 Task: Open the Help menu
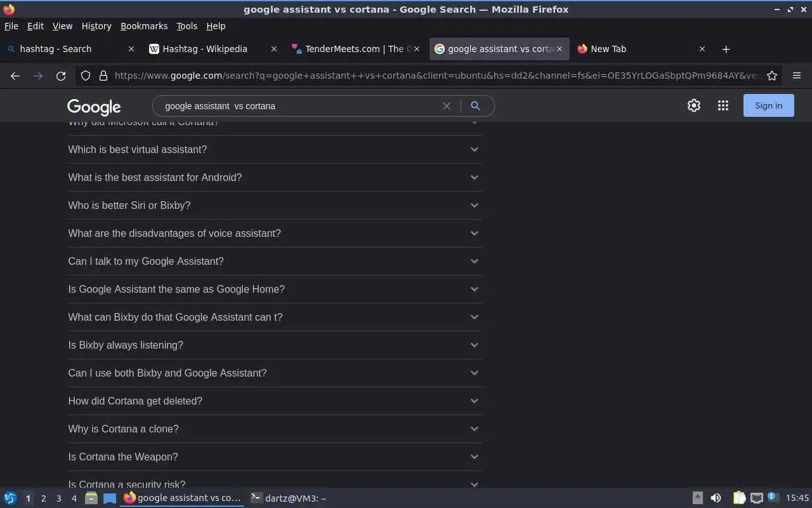216,26
